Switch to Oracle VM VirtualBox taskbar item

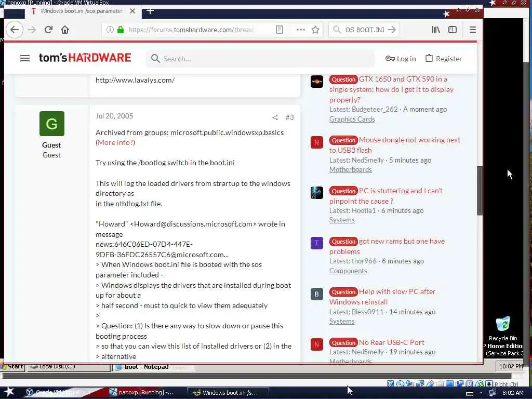coord(59,392)
